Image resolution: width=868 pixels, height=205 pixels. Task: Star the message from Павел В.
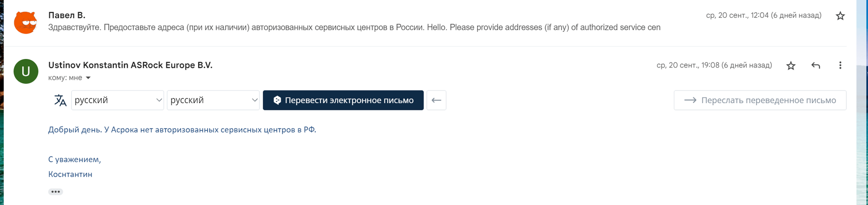pos(840,16)
